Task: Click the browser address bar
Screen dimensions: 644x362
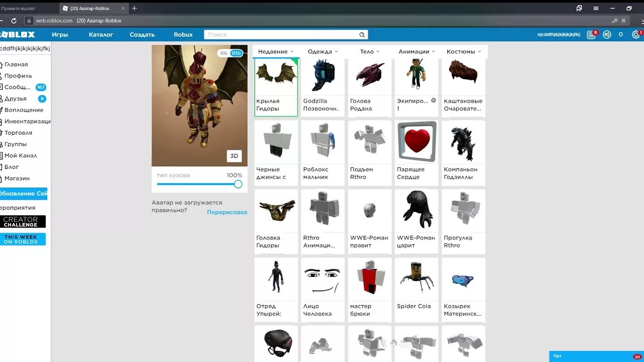Action: 322,21
